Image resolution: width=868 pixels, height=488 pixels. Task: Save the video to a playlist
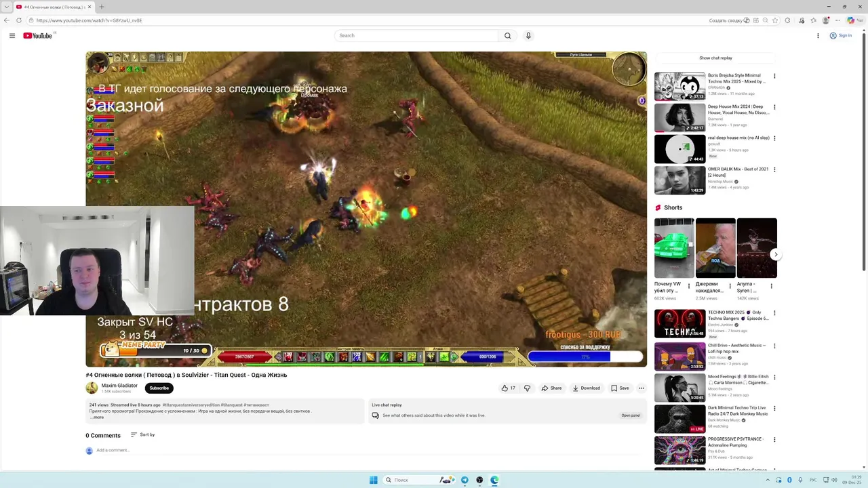(x=620, y=388)
